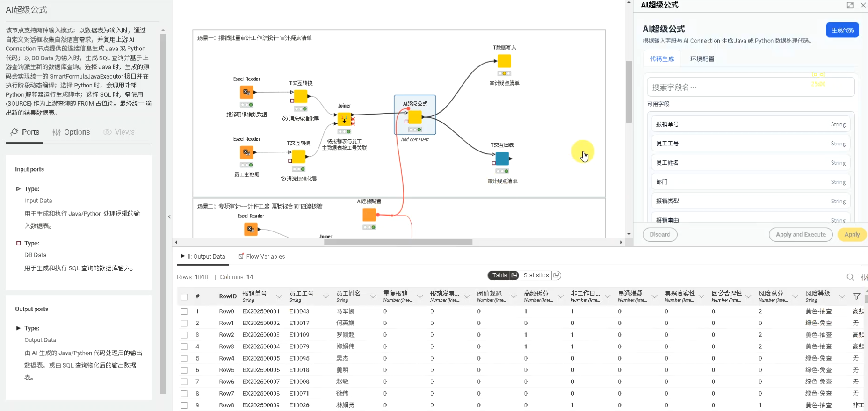Expand the Input Data port Type triangle
The height and width of the screenshot is (411, 868).
coord(18,189)
